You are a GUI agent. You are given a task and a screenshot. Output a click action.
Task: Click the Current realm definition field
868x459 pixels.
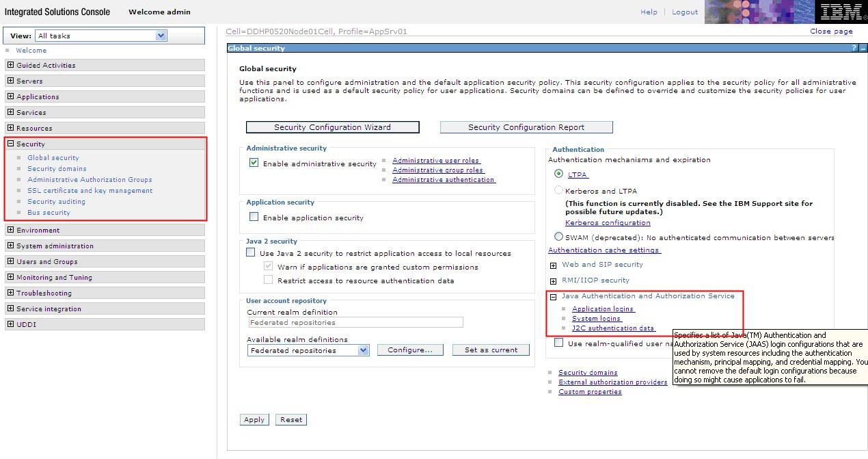(355, 322)
